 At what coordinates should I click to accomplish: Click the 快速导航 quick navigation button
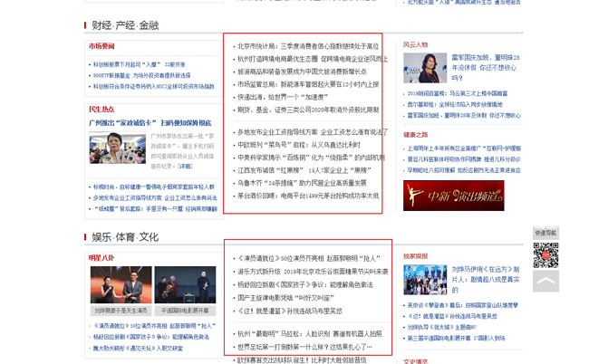click(x=546, y=233)
